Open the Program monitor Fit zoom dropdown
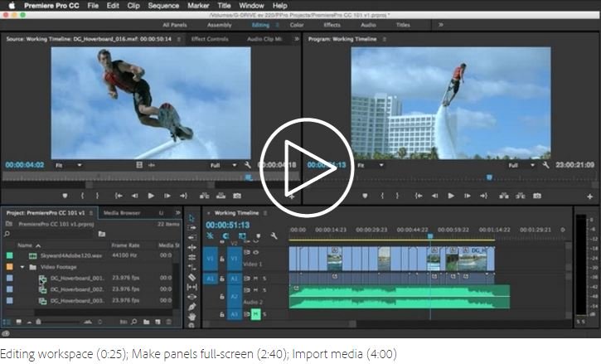 [371, 165]
